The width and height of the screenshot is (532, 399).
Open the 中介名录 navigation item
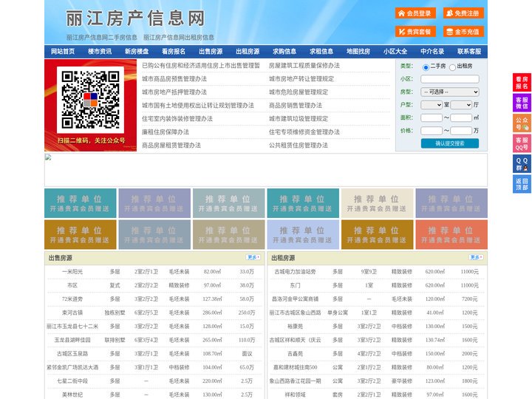[432, 52]
